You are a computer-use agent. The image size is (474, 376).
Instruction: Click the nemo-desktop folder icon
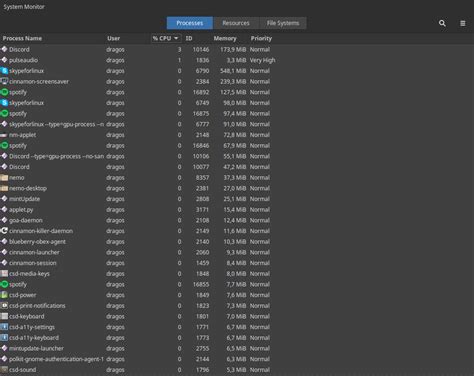4,188
